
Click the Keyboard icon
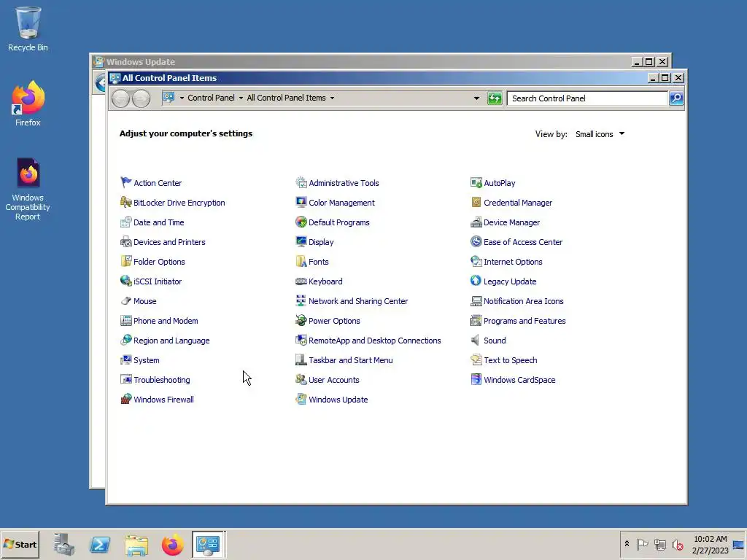tap(301, 281)
